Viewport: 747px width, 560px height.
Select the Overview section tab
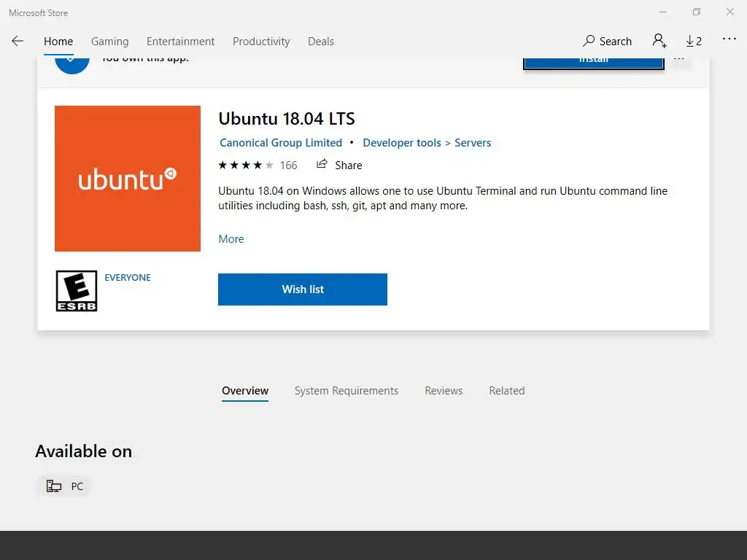(x=245, y=391)
